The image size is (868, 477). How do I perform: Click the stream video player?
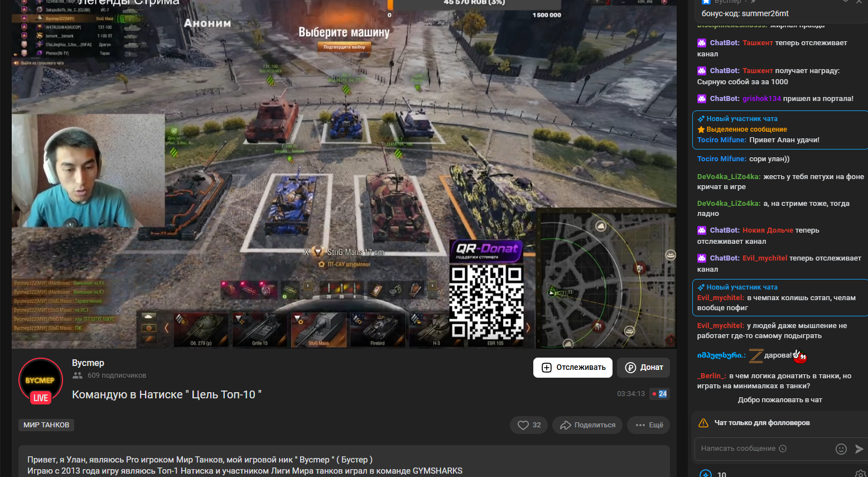(x=344, y=174)
